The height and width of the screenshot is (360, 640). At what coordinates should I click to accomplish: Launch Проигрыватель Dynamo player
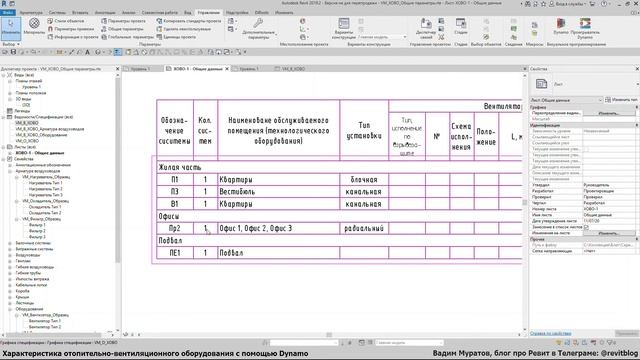pos(585,28)
